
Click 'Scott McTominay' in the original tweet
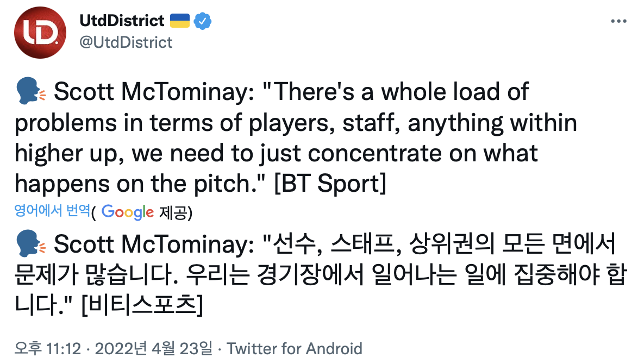[x=150, y=93]
